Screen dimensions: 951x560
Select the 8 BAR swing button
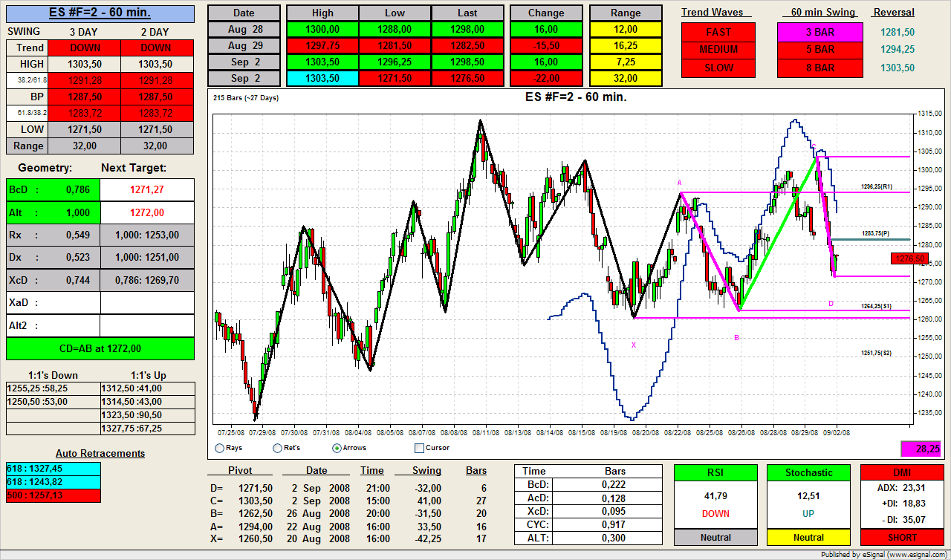pyautogui.click(x=819, y=68)
